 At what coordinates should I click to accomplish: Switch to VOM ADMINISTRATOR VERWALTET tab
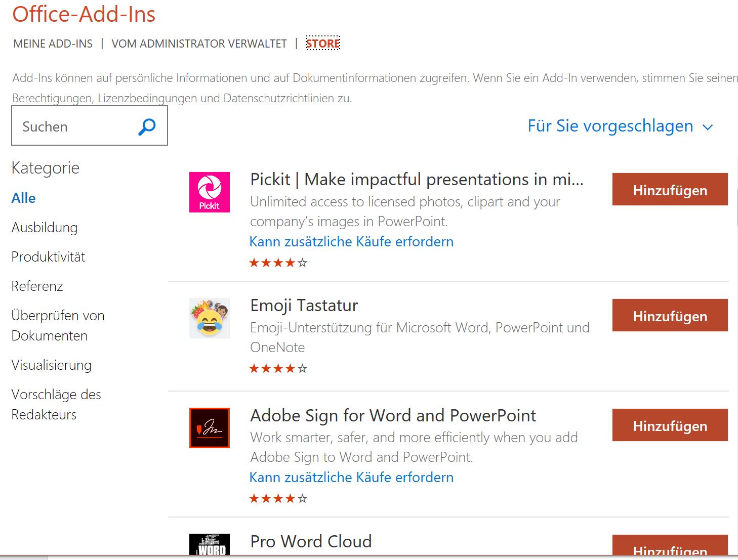199,44
